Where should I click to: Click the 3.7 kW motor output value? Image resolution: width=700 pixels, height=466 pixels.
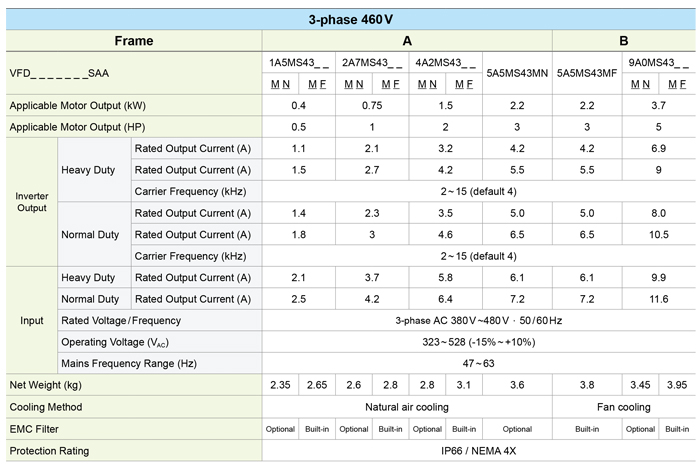pyautogui.click(x=658, y=106)
